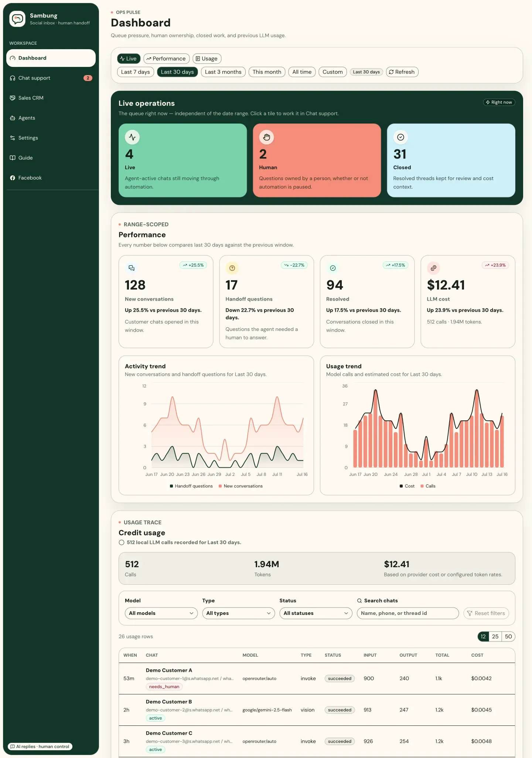Click the +23.9% trend badge
Screen dimensions: 532x758
[495, 265]
